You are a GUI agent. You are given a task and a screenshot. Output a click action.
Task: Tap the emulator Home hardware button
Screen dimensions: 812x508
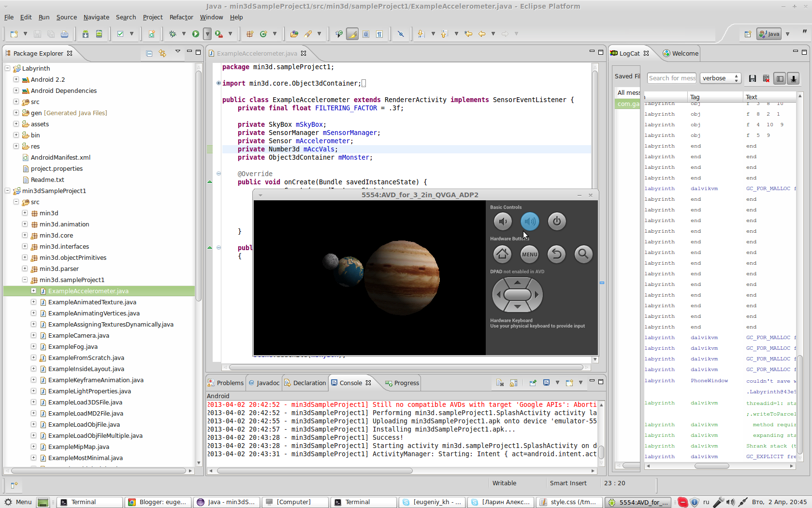point(502,254)
